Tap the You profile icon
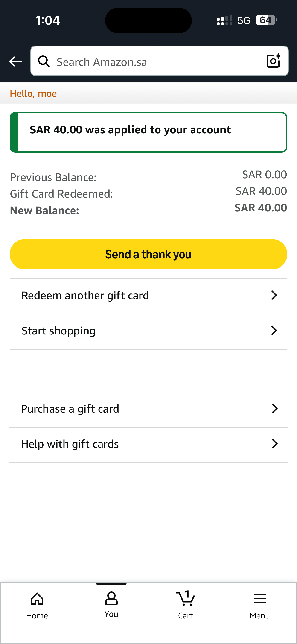 (111, 598)
